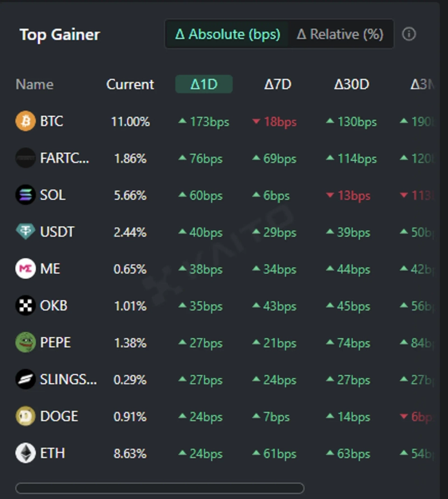
Task: Switch to Absolute (bps) view
Action: (x=227, y=34)
